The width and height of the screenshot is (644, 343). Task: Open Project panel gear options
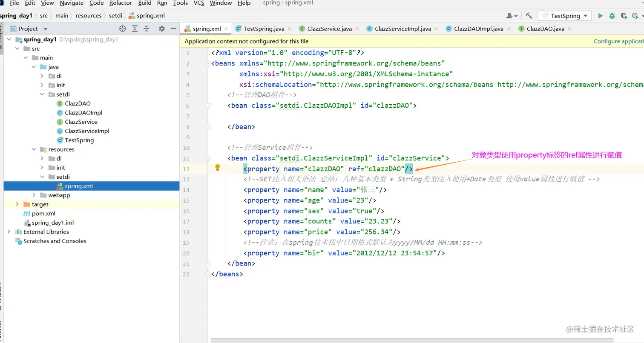coord(161,29)
